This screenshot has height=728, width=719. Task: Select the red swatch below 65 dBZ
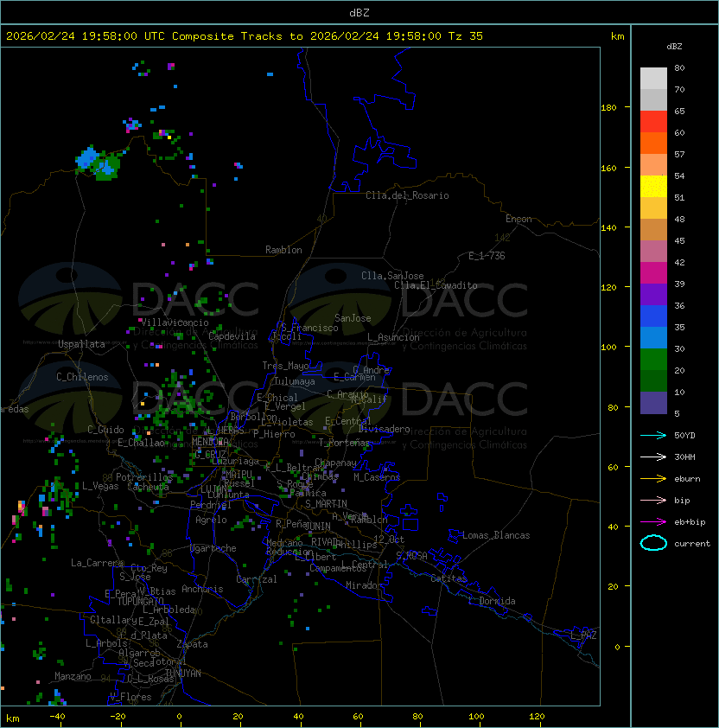pyautogui.click(x=653, y=122)
